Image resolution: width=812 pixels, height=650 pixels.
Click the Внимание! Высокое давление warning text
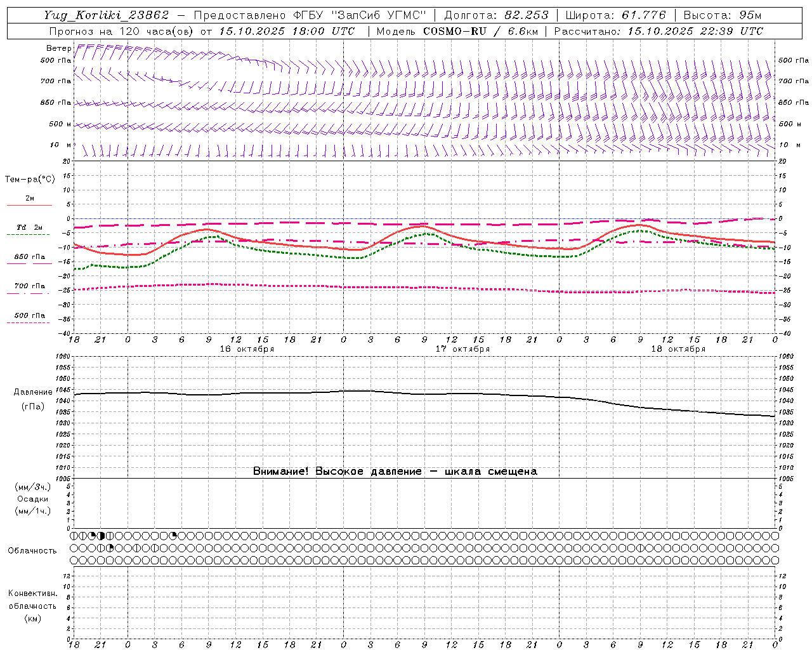[x=395, y=471]
